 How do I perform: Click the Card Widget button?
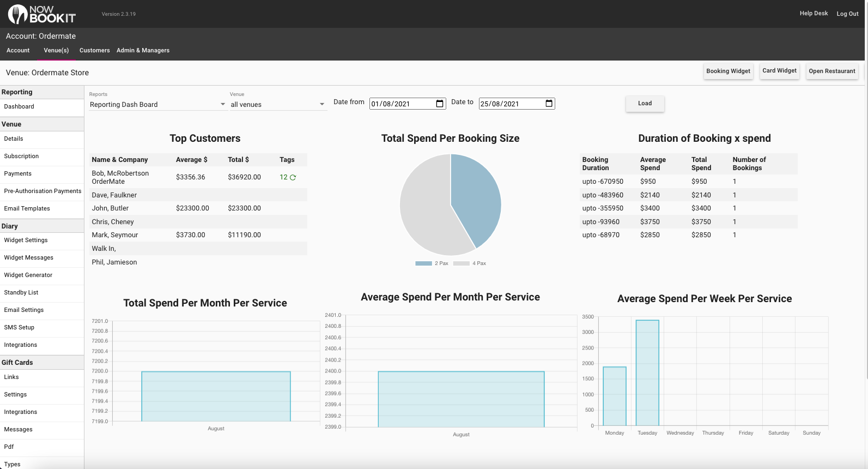pos(779,71)
